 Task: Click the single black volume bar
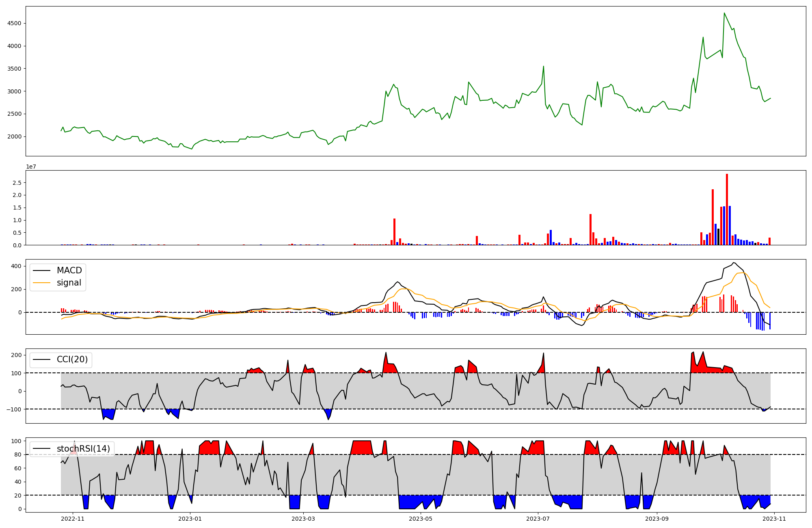pos(718,237)
